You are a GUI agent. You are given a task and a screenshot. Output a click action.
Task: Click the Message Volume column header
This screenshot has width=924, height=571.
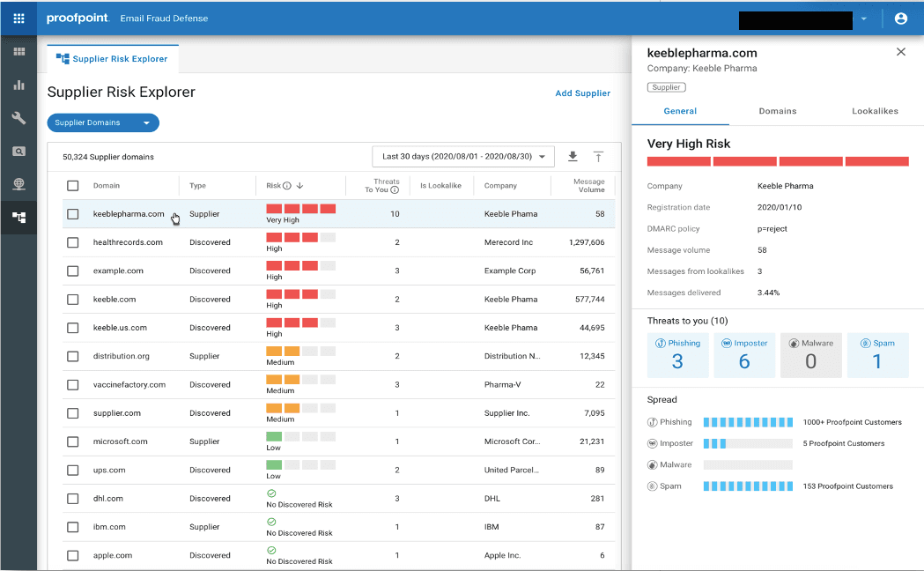click(589, 186)
